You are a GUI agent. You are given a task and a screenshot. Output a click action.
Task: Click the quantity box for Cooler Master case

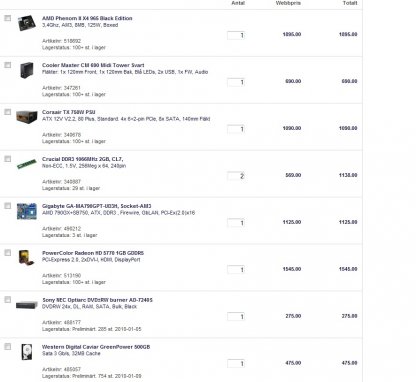coord(236,82)
